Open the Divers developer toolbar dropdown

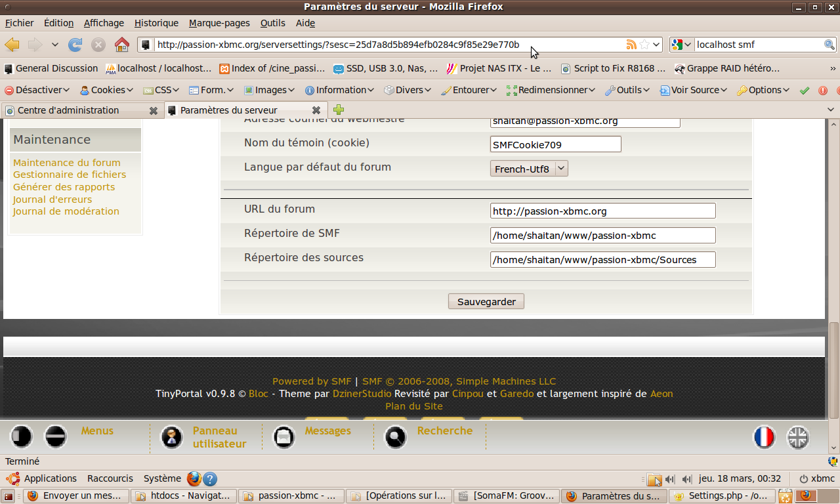(x=408, y=90)
